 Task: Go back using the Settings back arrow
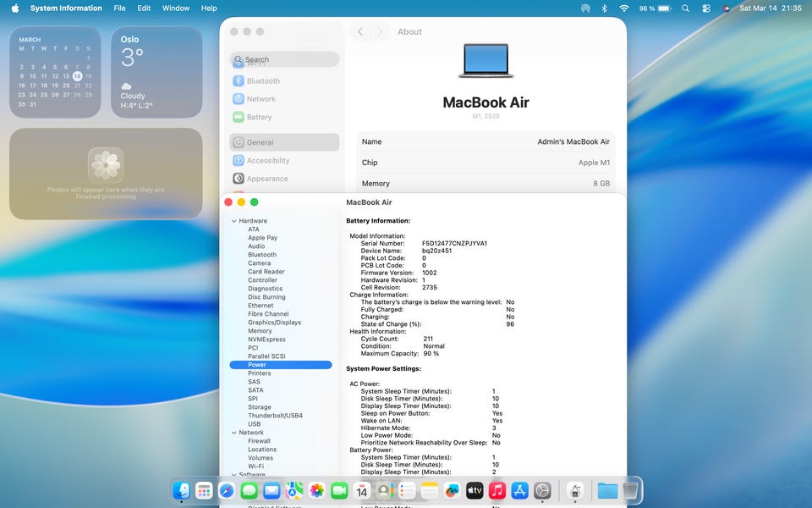[x=360, y=32]
